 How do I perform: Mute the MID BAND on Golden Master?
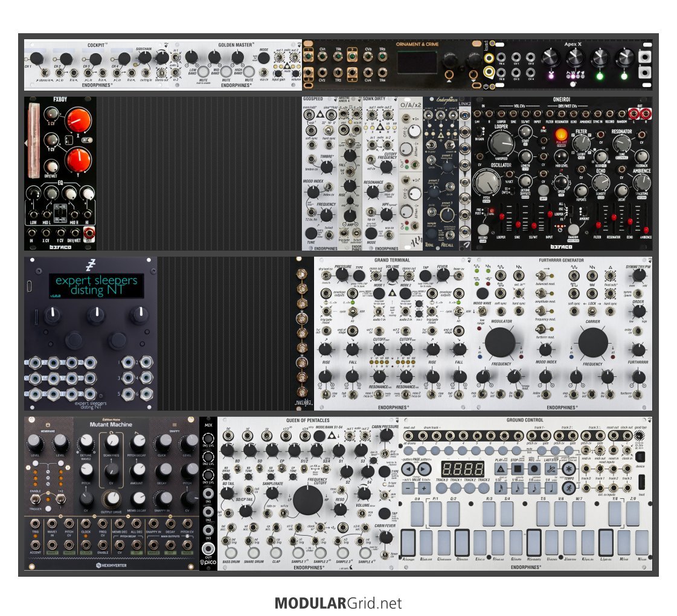(x=226, y=72)
